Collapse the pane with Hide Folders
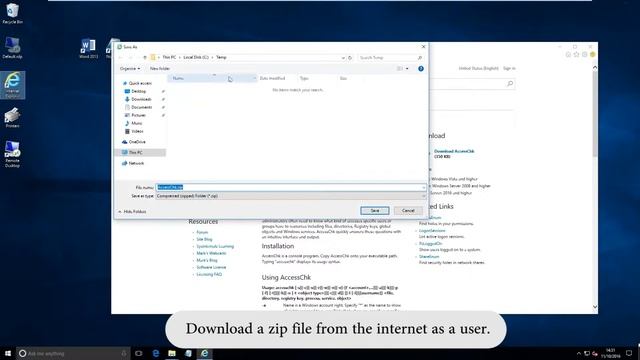Image resolution: width=640 pixels, height=360 pixels. (x=132, y=212)
